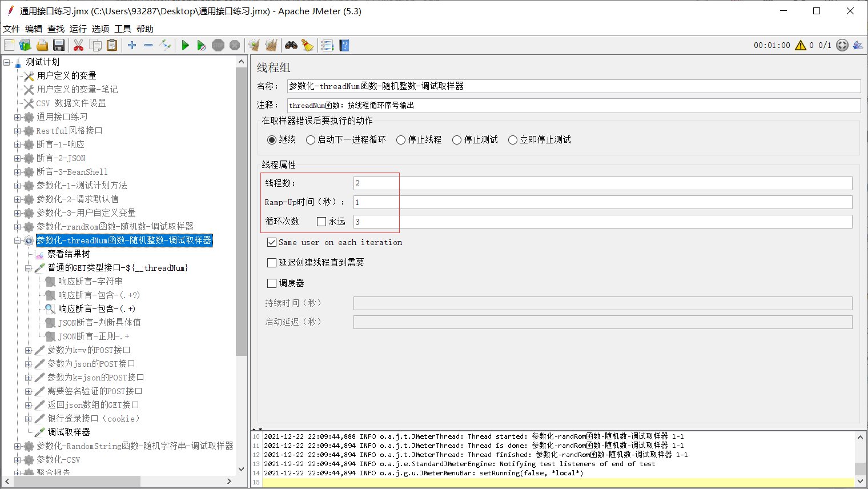The height and width of the screenshot is (489, 868).
Task: Collapse the 普通的GET类型接口 sampler node
Action: point(29,268)
